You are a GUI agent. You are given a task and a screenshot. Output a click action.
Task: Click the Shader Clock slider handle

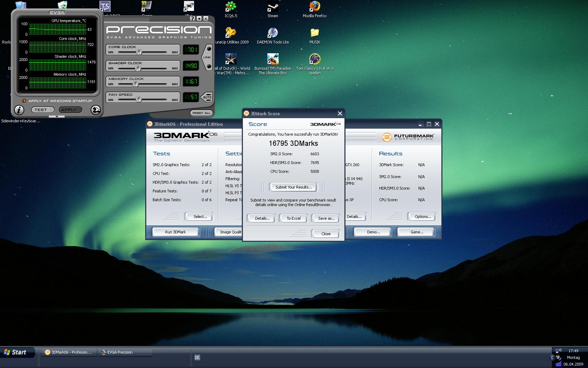pyautogui.click(x=138, y=68)
